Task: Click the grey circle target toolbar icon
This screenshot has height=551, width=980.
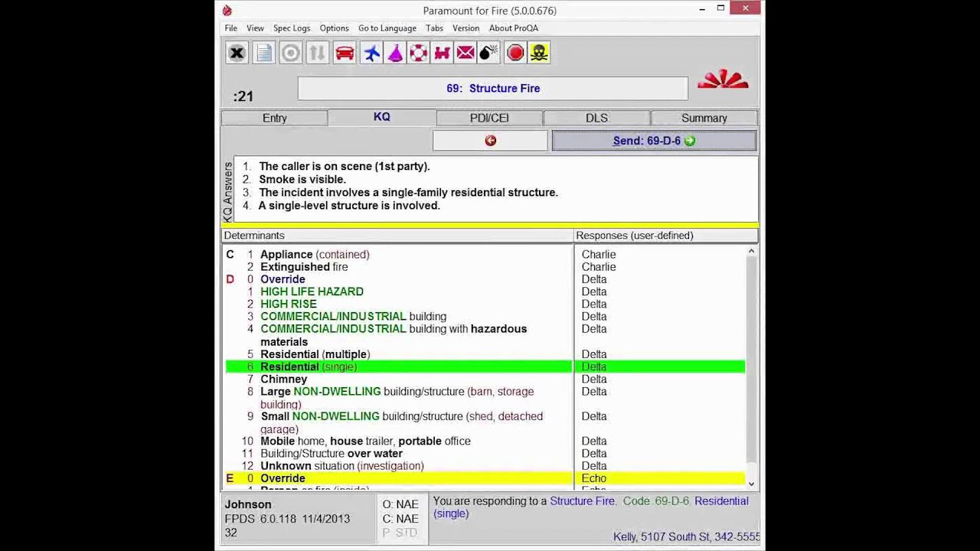Action: click(x=291, y=53)
